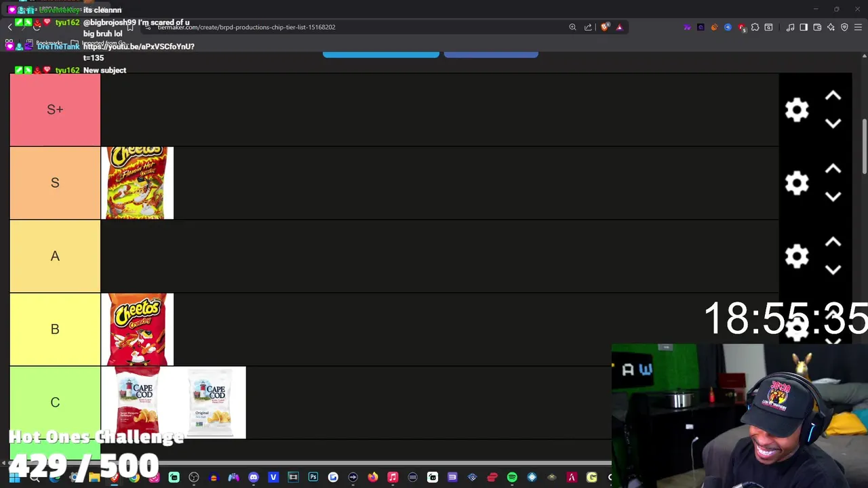Select the Flamin' Hot Cheetos image in S tier

[x=137, y=183]
